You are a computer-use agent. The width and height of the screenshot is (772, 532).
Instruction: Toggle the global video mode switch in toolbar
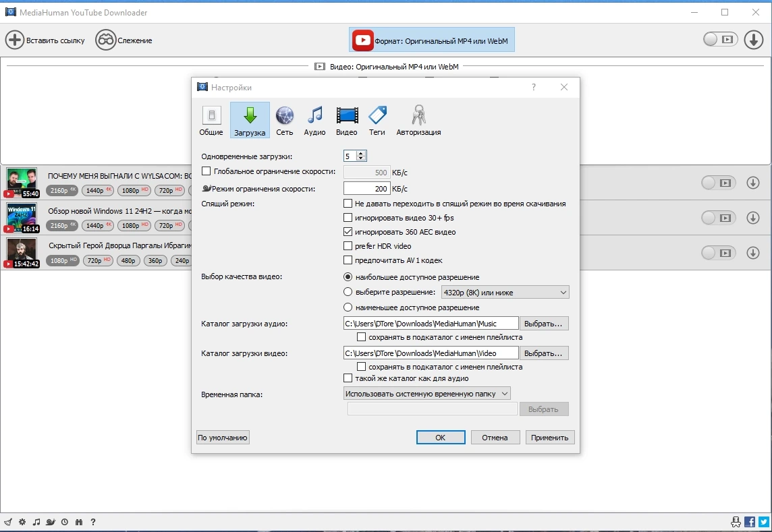coord(720,39)
